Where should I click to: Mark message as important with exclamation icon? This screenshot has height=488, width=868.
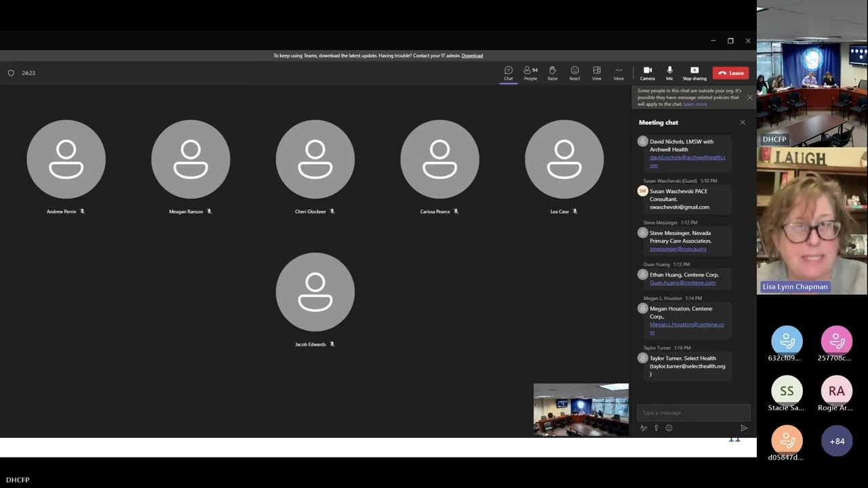click(x=656, y=428)
